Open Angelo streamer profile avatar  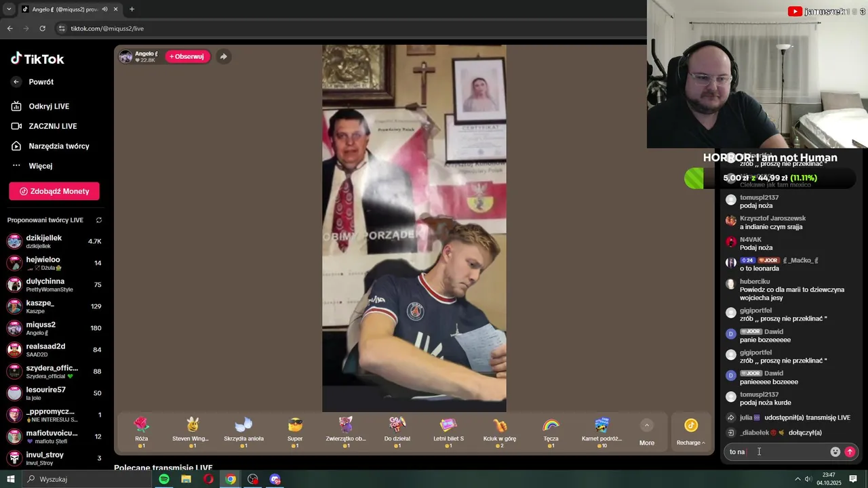point(125,56)
